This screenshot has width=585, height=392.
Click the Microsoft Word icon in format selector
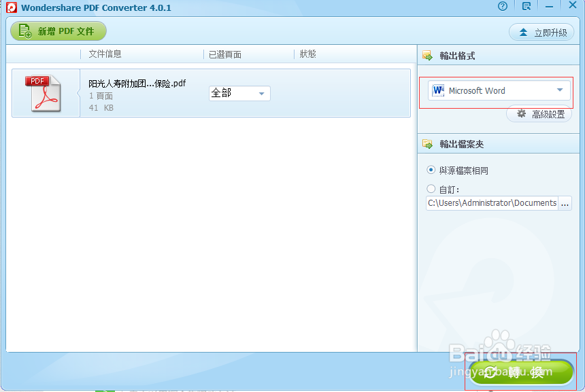(438, 90)
